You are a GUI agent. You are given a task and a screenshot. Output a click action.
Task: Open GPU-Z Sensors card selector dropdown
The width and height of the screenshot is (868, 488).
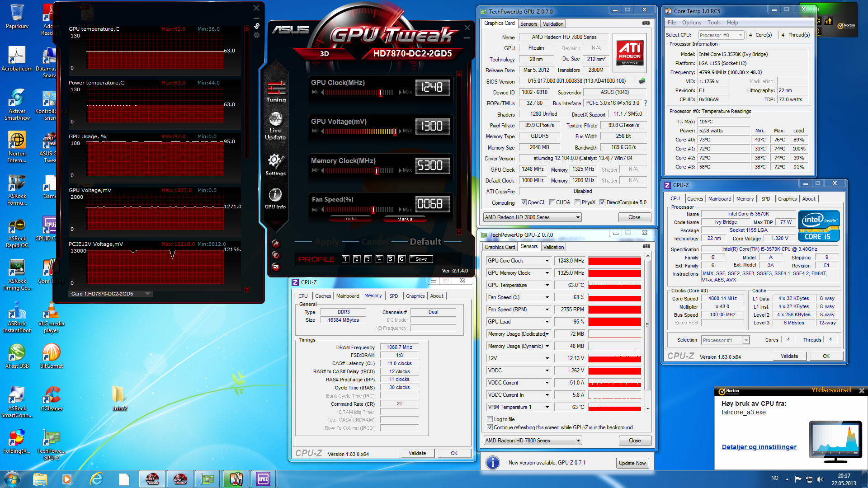[x=532, y=441]
